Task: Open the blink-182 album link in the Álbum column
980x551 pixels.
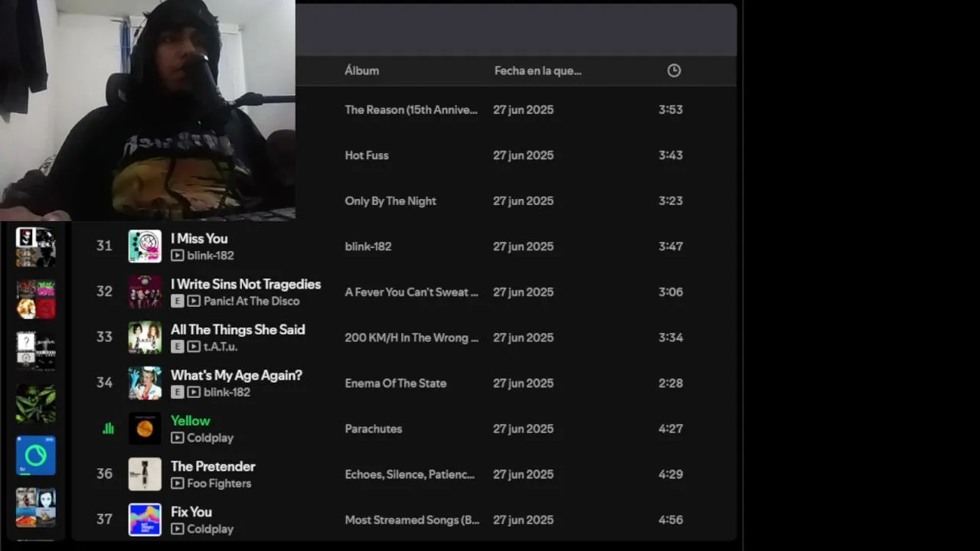Action: 368,246
